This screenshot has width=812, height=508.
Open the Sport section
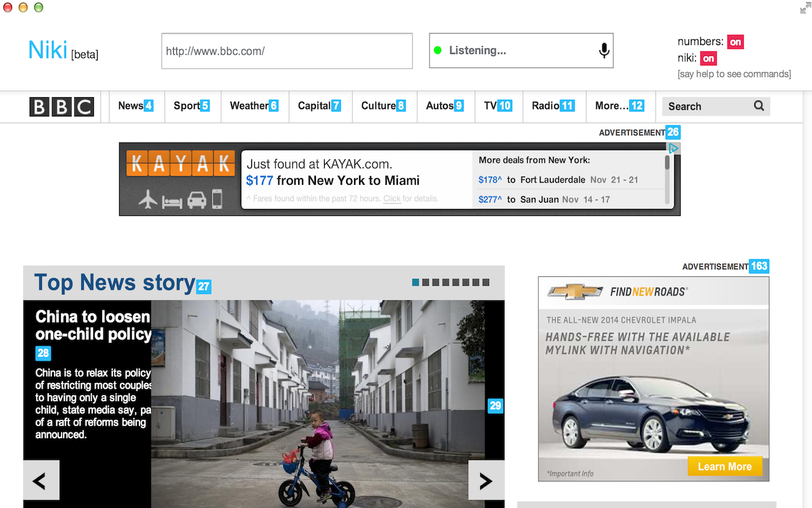tap(187, 105)
